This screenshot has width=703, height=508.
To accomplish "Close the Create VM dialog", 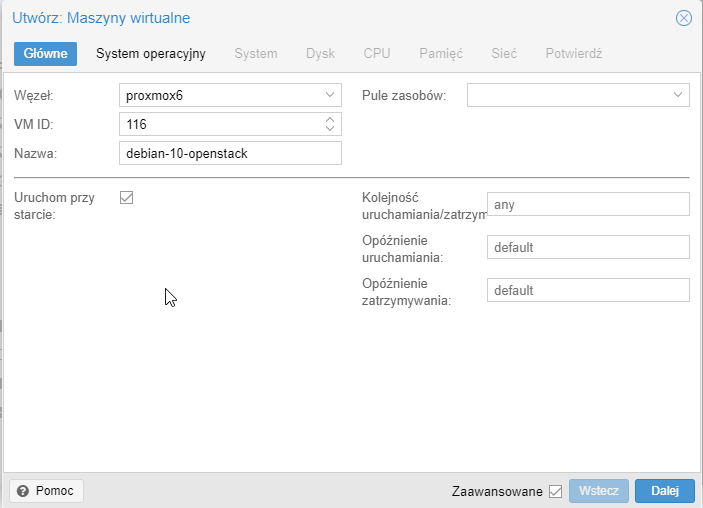I will tap(684, 18).
